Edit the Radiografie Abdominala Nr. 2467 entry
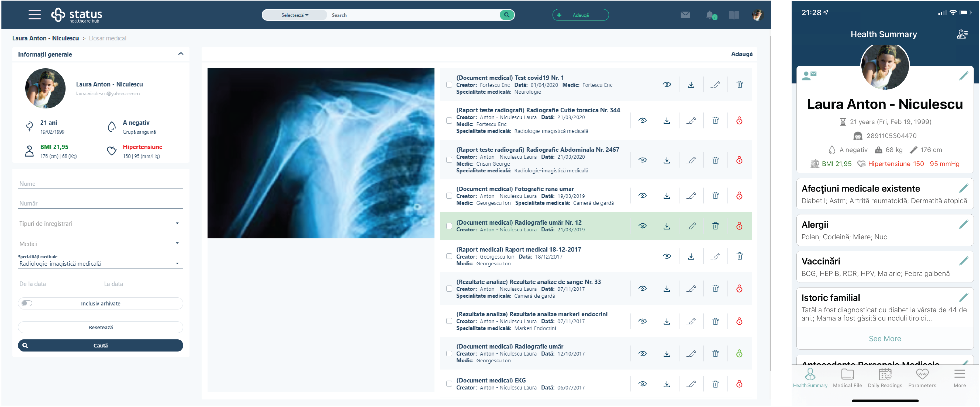The width and height of the screenshot is (980, 407). [691, 160]
